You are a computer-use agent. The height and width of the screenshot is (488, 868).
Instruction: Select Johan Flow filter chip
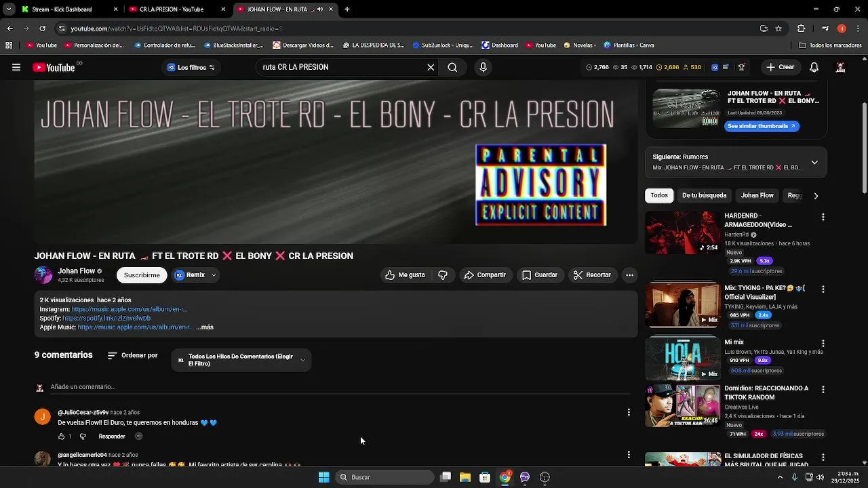pyautogui.click(x=757, y=195)
